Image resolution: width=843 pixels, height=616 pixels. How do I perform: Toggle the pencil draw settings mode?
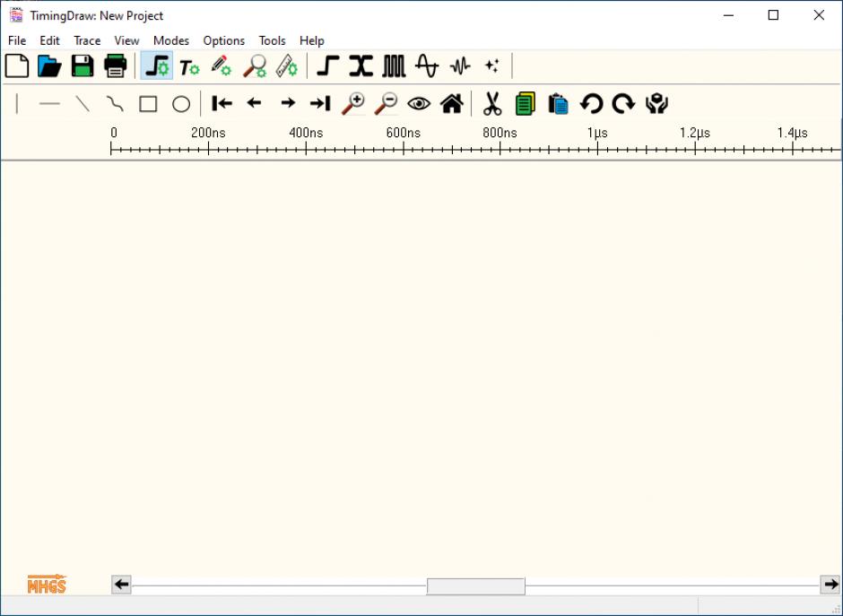click(x=221, y=66)
